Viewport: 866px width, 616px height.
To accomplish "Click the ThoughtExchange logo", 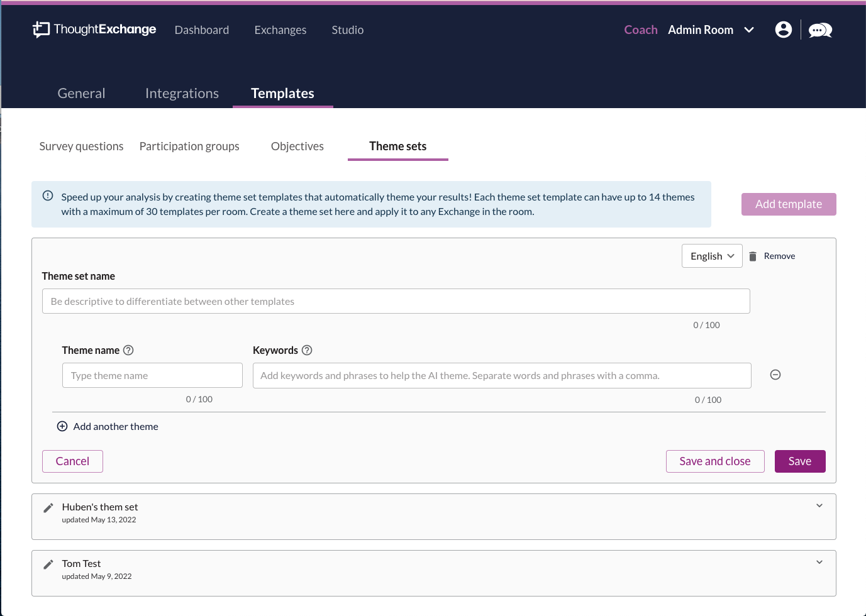I will click(x=94, y=30).
